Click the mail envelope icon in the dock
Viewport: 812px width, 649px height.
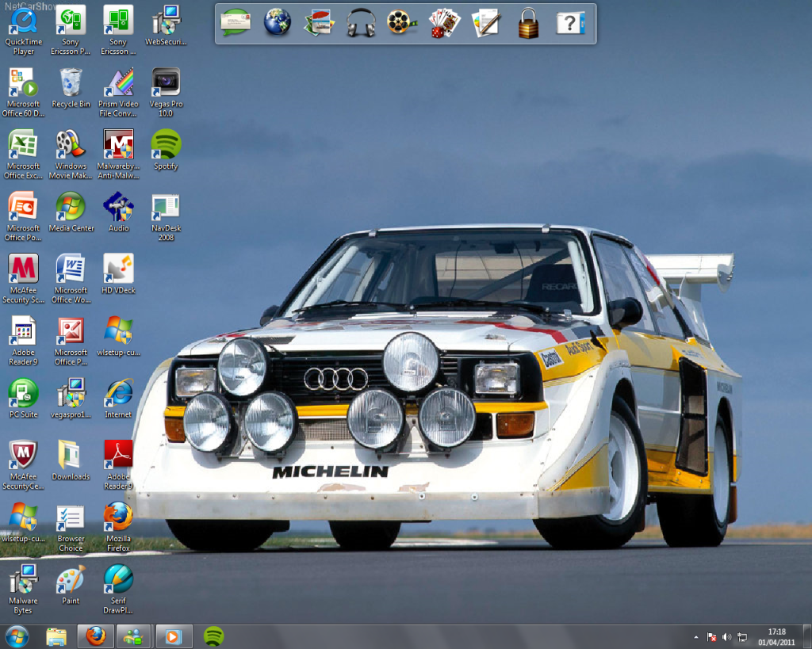coord(236,24)
